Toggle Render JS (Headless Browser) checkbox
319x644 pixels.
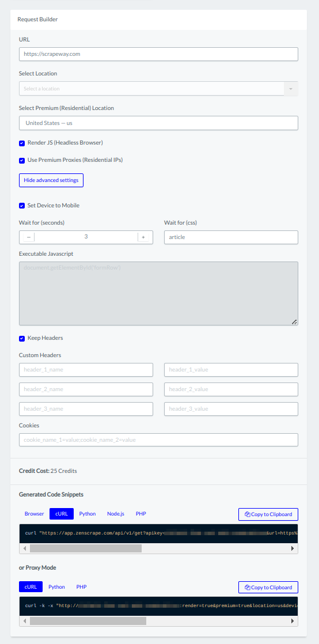22,143
